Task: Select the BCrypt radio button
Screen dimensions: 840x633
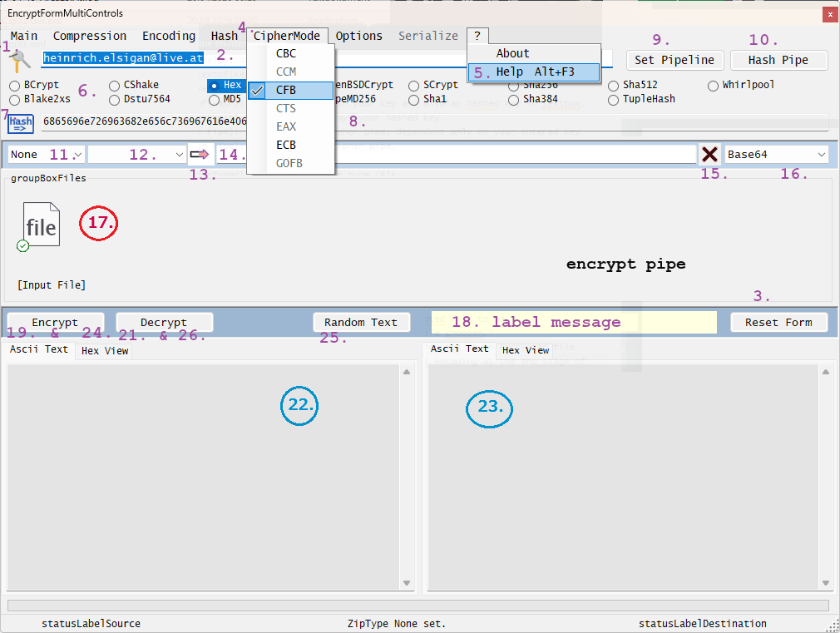Action: tap(34, 85)
